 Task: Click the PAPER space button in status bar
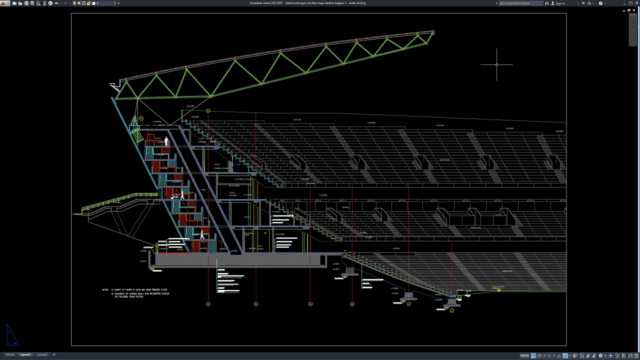[x=525, y=356]
